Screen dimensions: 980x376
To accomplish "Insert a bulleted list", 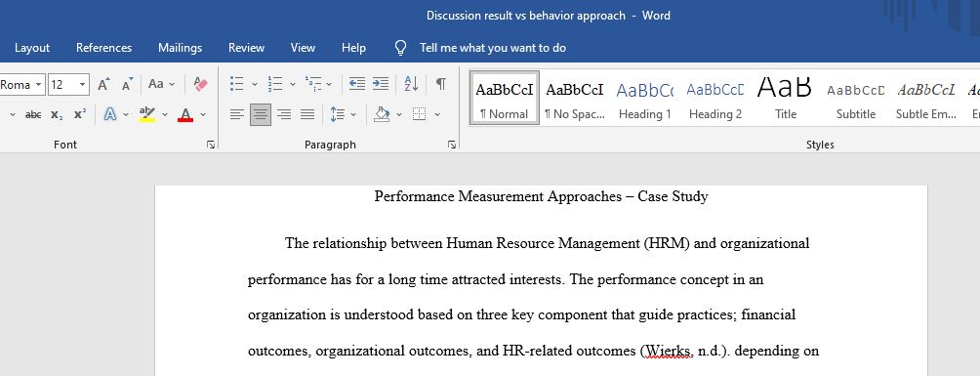I will point(237,84).
